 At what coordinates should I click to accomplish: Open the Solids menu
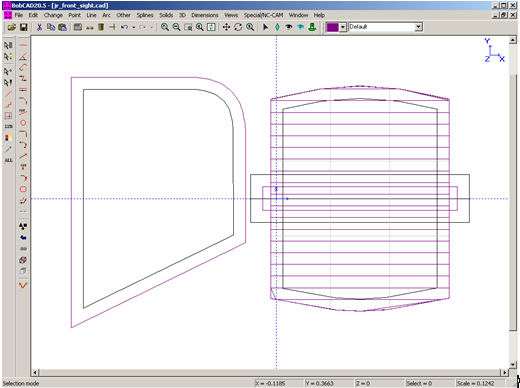[166, 15]
